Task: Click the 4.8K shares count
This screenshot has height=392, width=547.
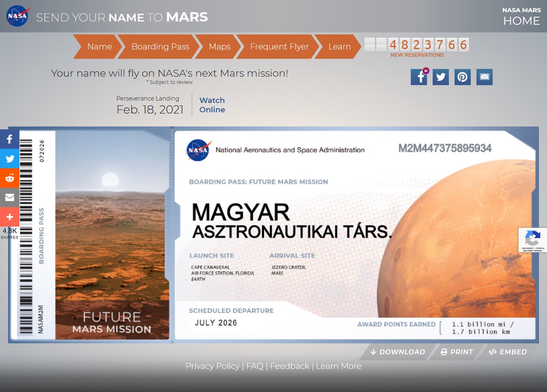Action: tap(10, 233)
